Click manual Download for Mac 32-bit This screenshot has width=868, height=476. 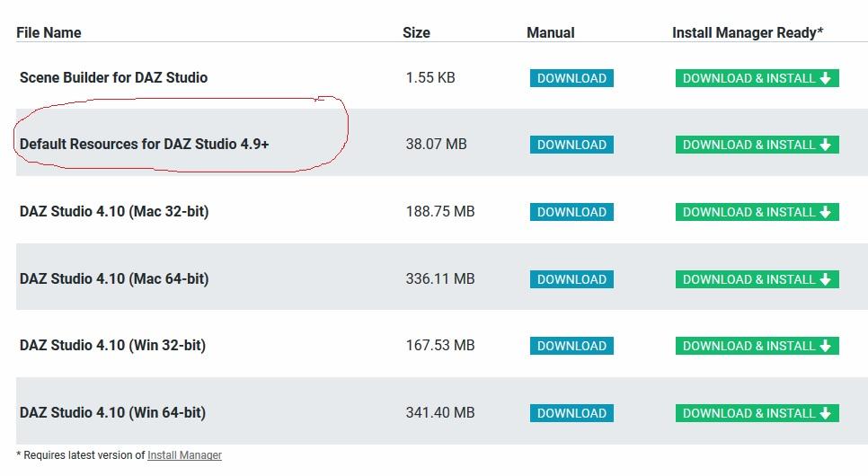[571, 212]
